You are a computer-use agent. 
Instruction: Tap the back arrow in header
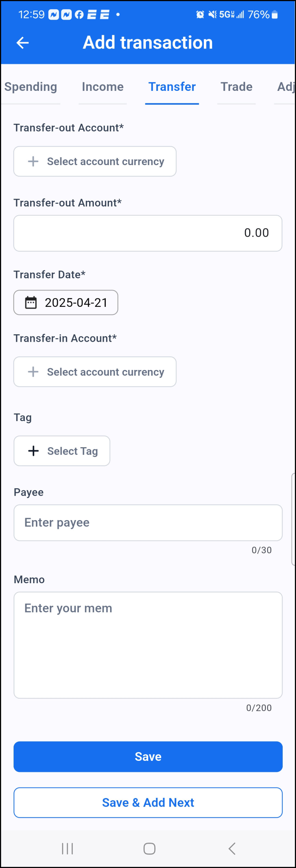point(23,43)
